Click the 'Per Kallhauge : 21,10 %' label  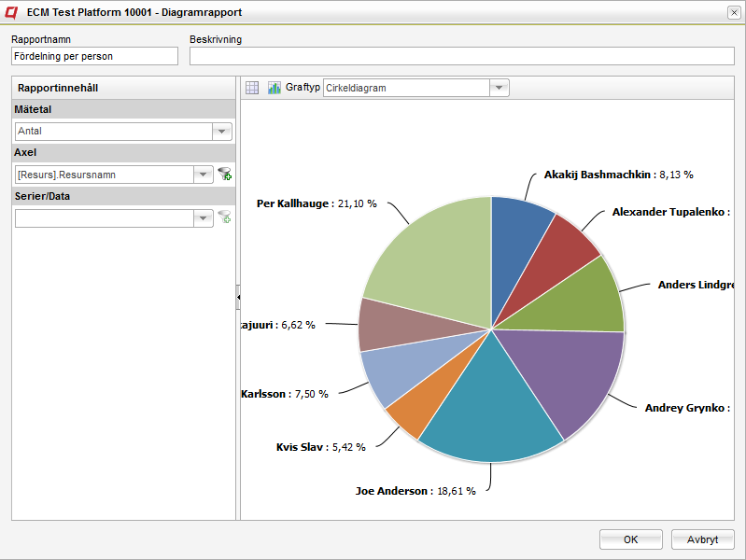317,203
